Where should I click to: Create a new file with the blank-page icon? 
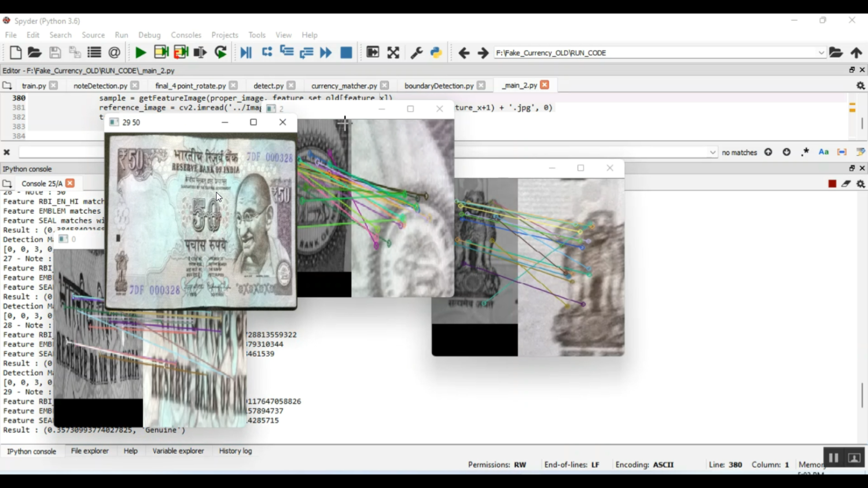pos(14,52)
